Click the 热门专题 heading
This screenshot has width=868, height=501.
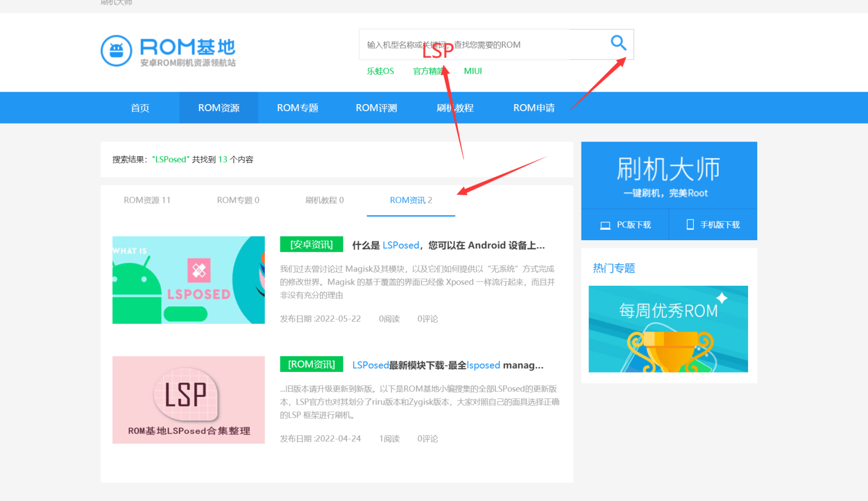click(x=614, y=268)
